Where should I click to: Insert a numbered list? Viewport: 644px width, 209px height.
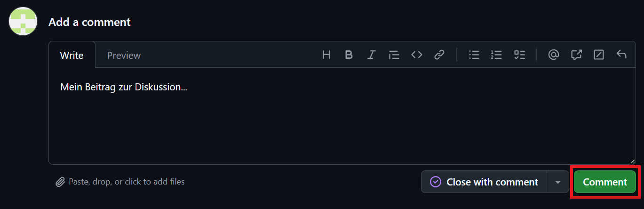point(496,55)
